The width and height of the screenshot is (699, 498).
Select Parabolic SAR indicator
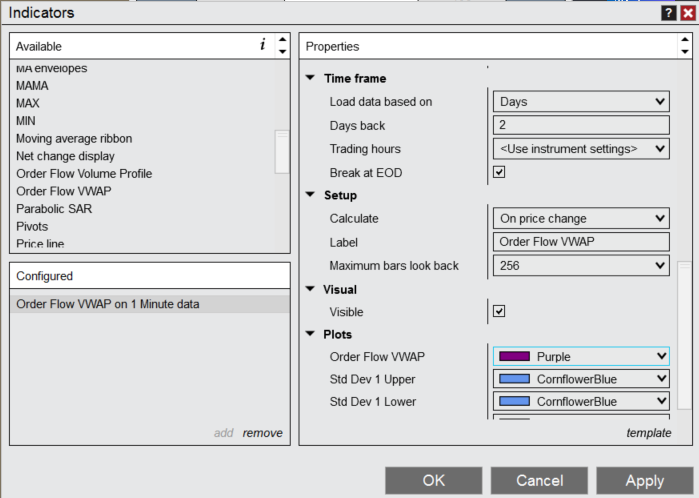tap(54, 209)
